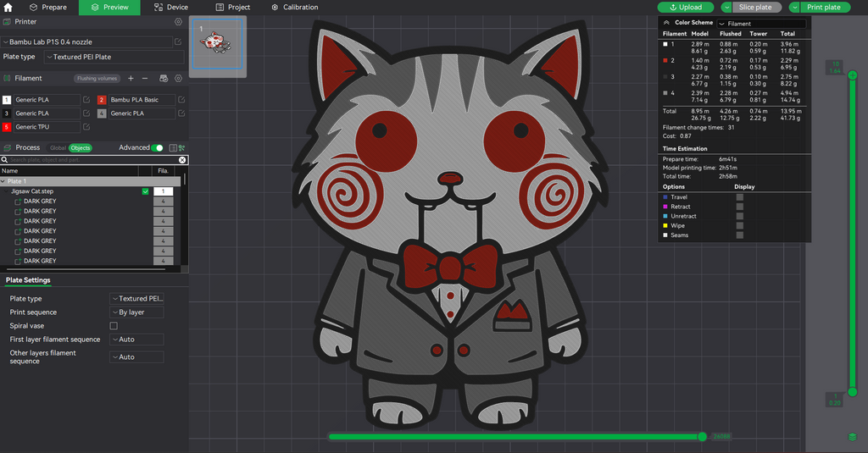The height and width of the screenshot is (453, 868).
Task: Switch to the Project tab
Action: [233, 7]
